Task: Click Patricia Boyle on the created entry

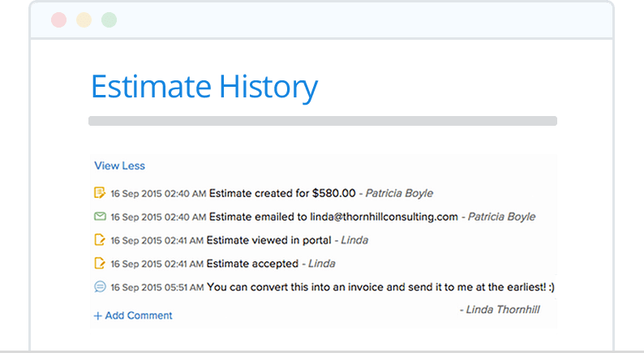Action: click(399, 193)
